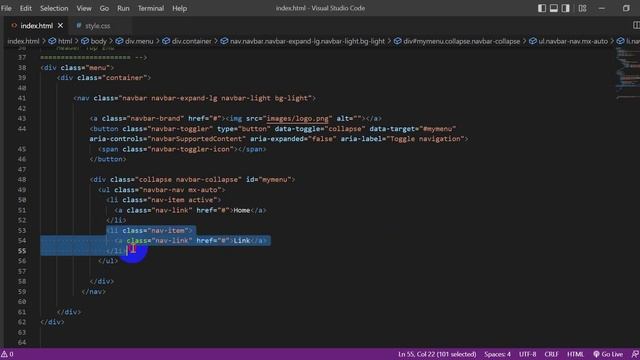Open the Edit menu

(x=25, y=8)
